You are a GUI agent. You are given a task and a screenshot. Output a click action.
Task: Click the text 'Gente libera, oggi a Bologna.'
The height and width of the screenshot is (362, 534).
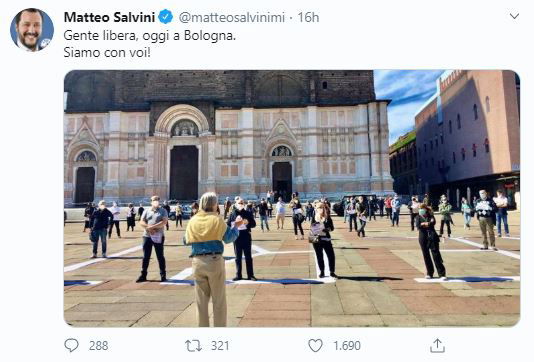[x=150, y=35]
